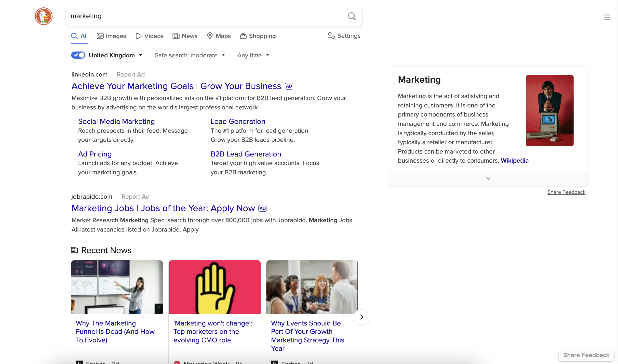Open the Any time filter dropdown
This screenshot has height=364, width=618.
coord(253,55)
